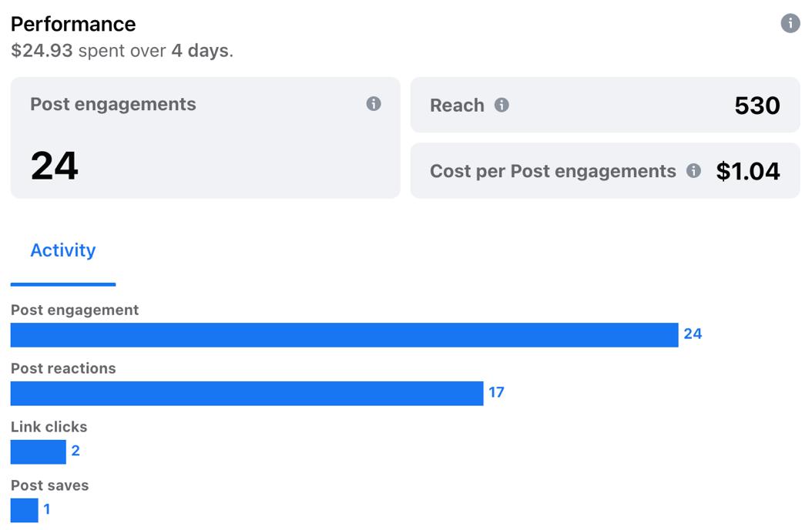Select the Post reactions bar
This screenshot has width=812, height=530.
point(247,394)
